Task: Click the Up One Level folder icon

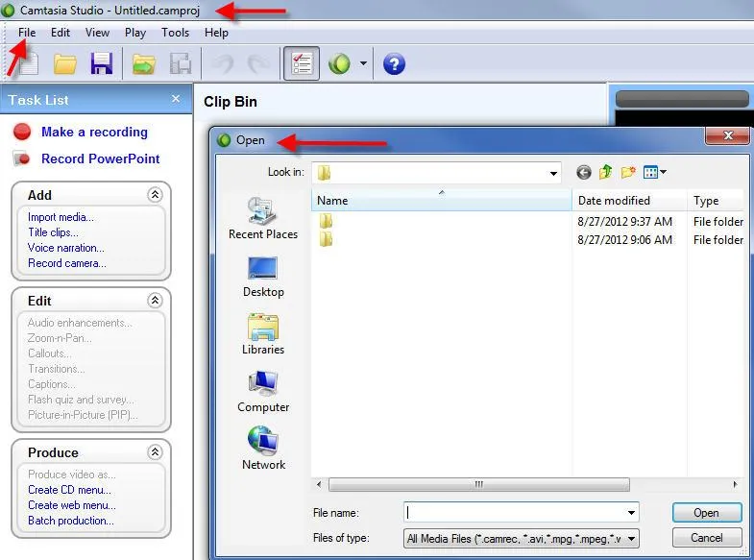Action: pos(605,172)
